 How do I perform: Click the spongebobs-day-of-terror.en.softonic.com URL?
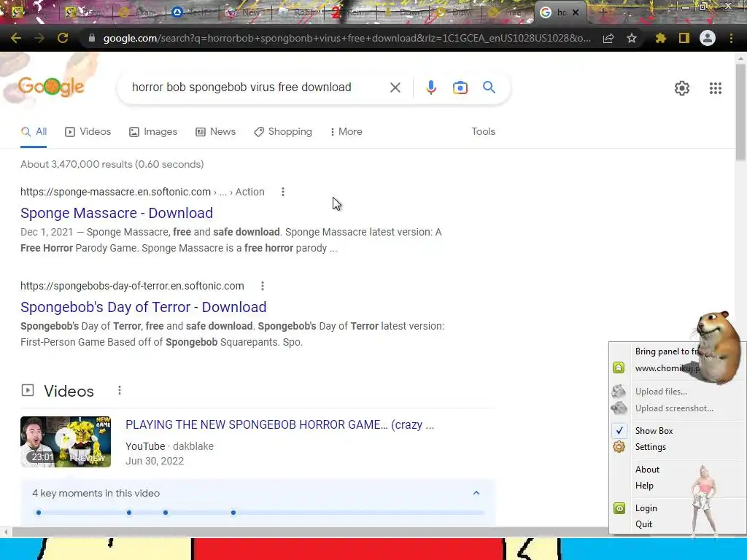pyautogui.click(x=132, y=286)
